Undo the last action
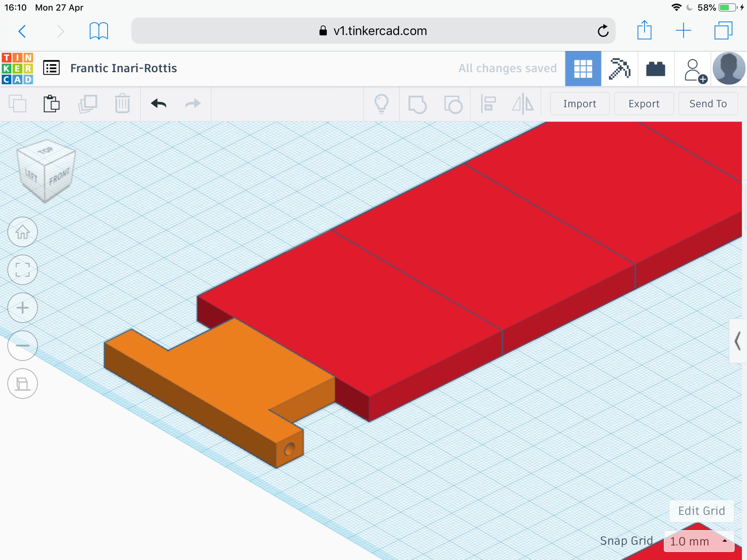 point(159,104)
